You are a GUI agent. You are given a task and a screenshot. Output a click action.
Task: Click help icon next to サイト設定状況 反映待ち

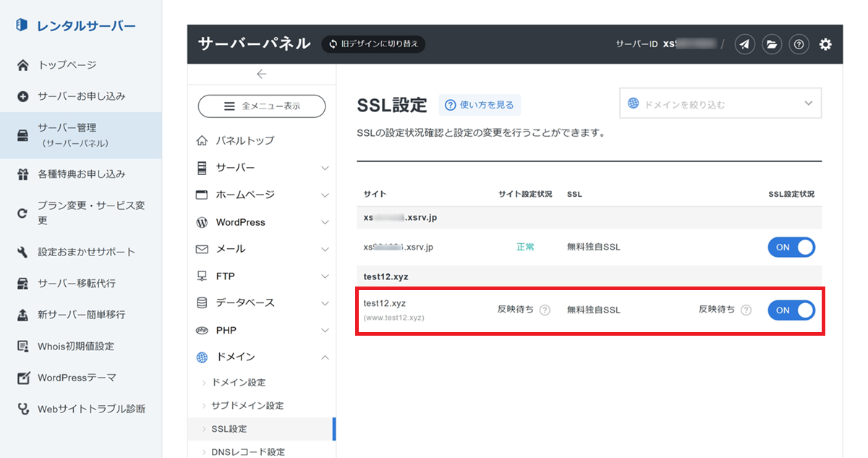coord(545,310)
